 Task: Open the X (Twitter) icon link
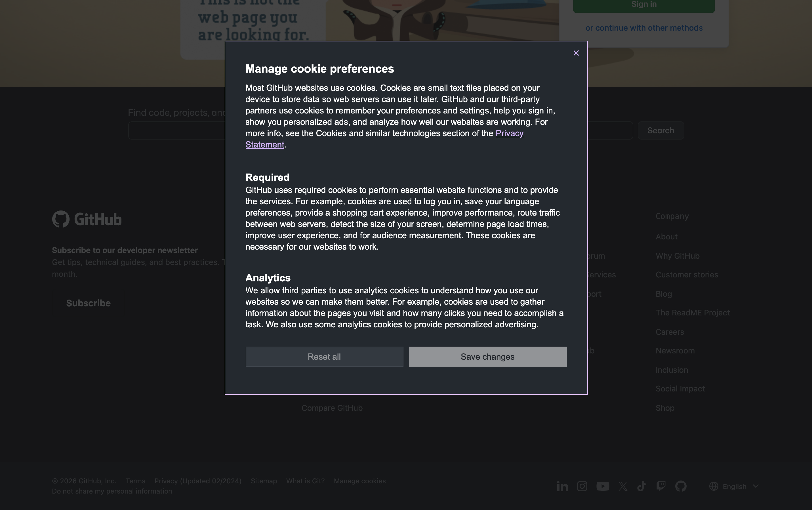coord(623,486)
